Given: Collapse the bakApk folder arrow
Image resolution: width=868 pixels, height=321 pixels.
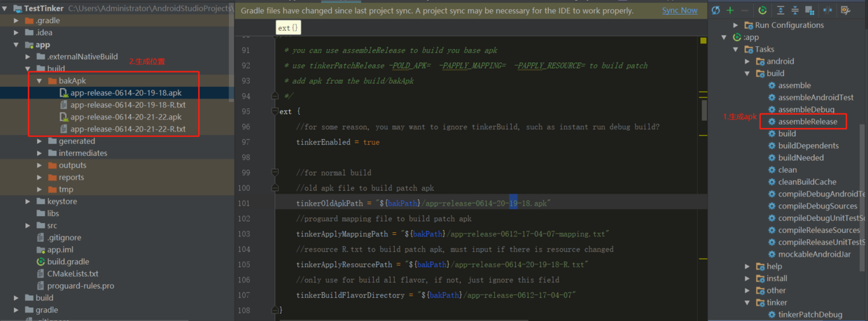Looking at the screenshot, I should (40, 81).
